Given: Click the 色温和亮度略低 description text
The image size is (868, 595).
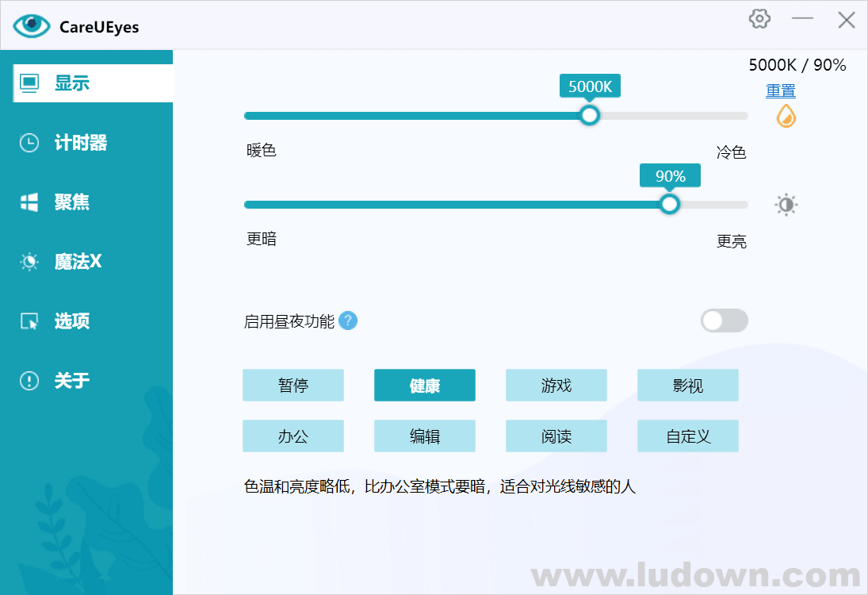Looking at the screenshot, I should [x=439, y=486].
